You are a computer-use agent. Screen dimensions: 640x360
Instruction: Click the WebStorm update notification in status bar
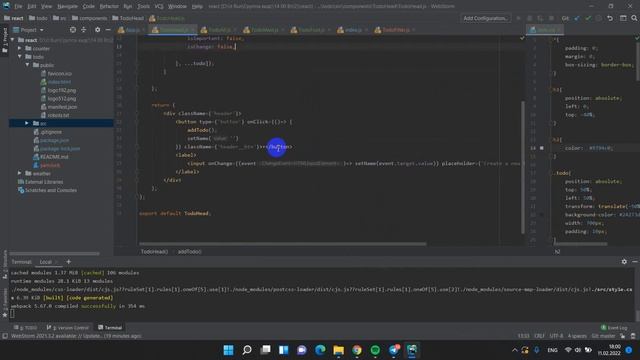pyautogui.click(x=76, y=336)
